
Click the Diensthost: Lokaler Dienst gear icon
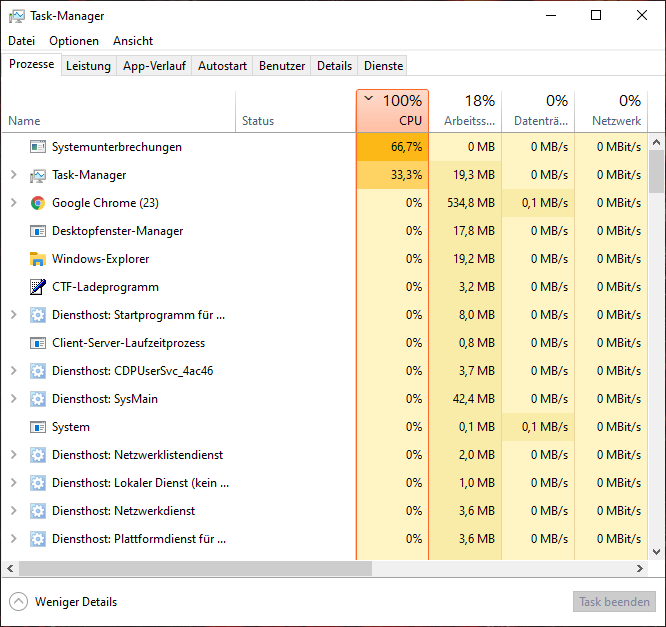click(x=38, y=483)
